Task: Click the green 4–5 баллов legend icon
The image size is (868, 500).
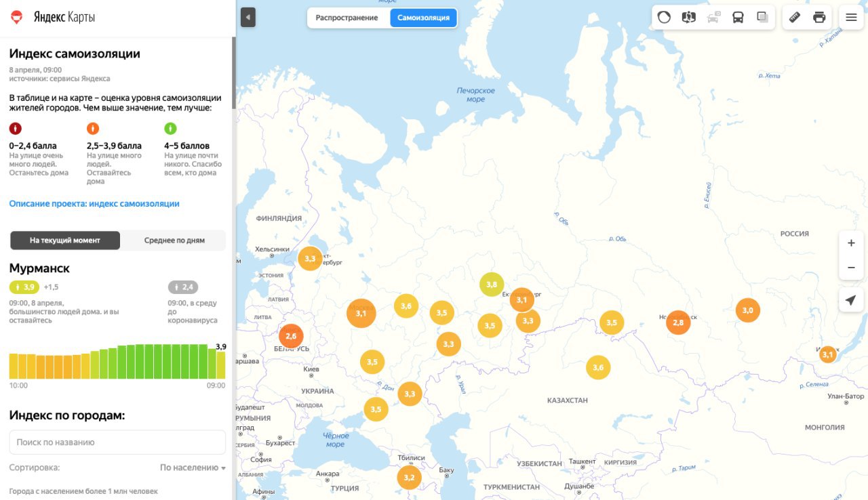Action: tap(170, 128)
